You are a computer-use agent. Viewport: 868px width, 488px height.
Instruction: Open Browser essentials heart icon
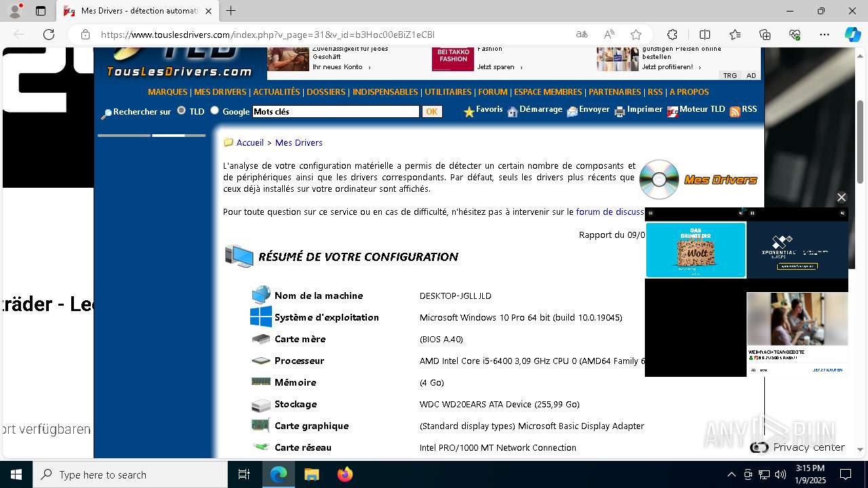pyautogui.click(x=795, y=35)
